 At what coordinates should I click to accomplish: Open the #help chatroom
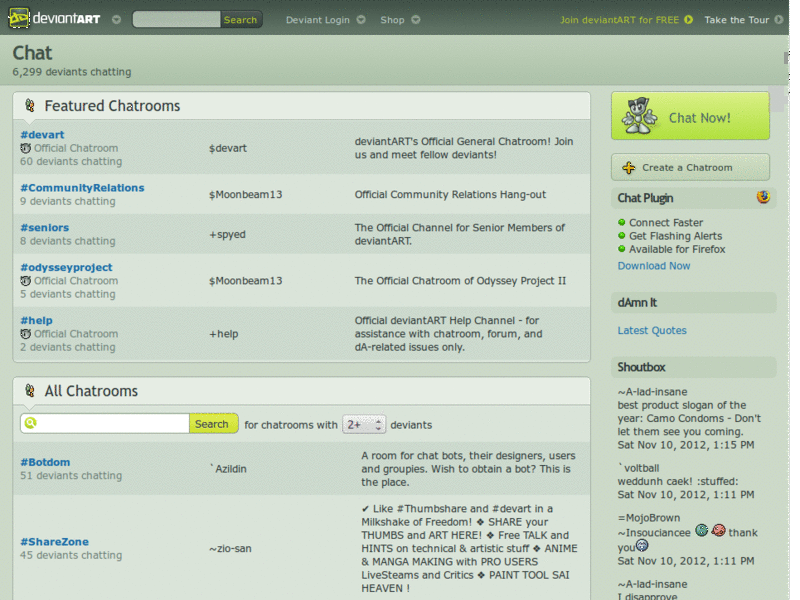36,320
